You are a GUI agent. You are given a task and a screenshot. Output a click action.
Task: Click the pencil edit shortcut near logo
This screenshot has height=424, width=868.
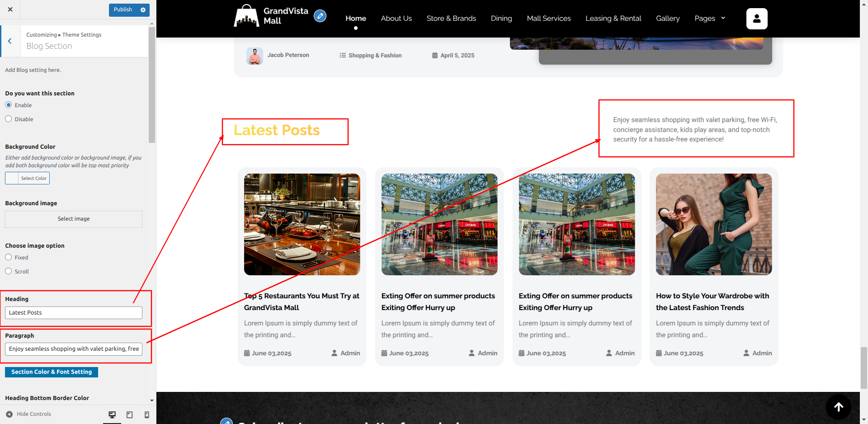pos(320,16)
